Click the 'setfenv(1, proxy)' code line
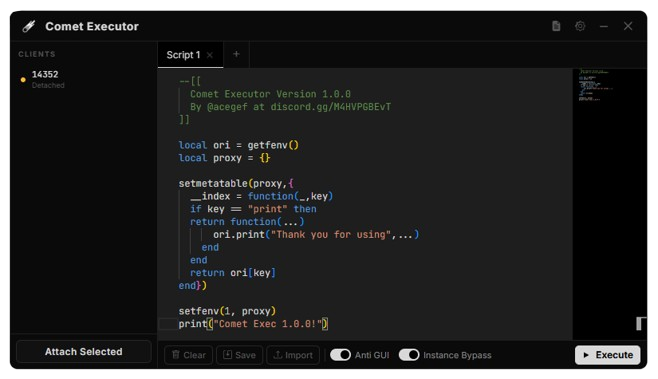Viewport: 658px width, 379px height. 227,311
